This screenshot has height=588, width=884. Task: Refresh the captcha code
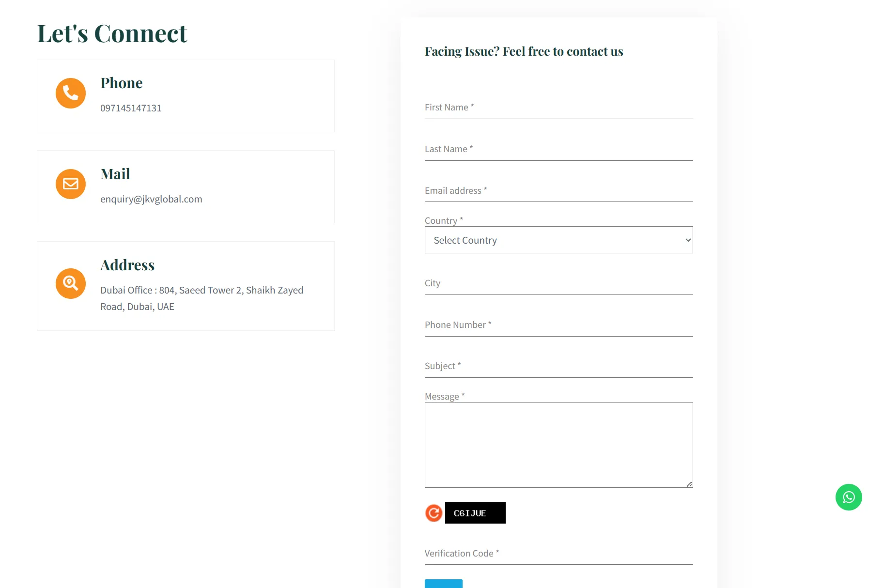click(x=434, y=513)
